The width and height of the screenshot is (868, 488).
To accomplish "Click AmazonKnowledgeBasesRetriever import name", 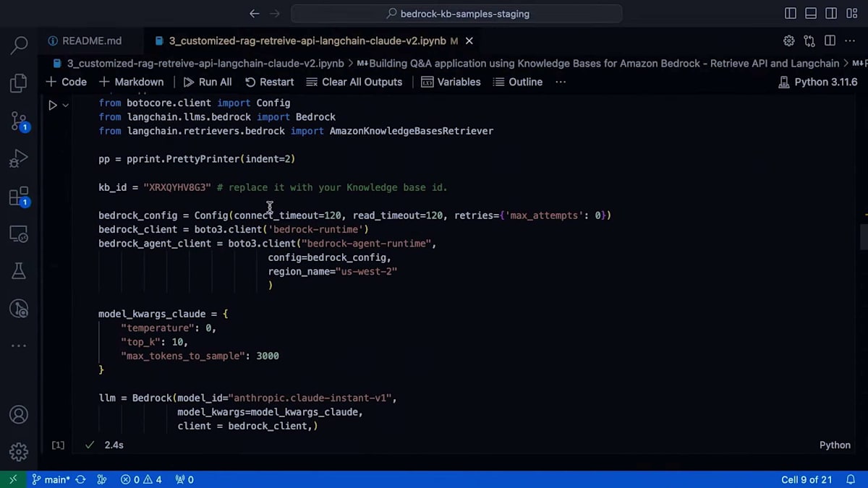I will [x=412, y=131].
